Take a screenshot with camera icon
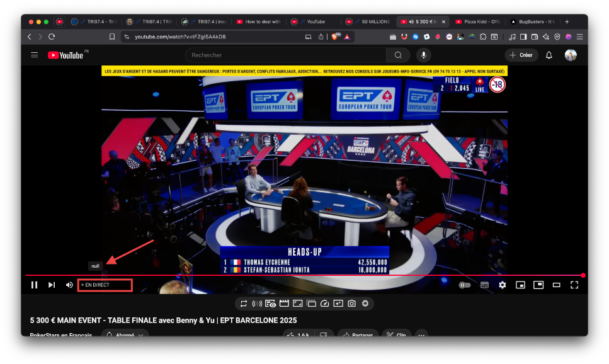The width and height of the screenshot is (609, 364). [351, 304]
